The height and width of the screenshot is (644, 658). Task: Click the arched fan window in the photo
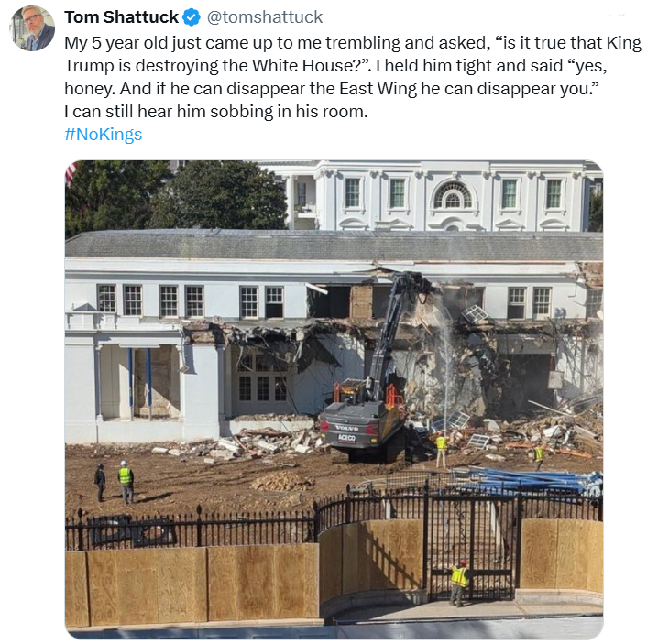pyautogui.click(x=453, y=194)
